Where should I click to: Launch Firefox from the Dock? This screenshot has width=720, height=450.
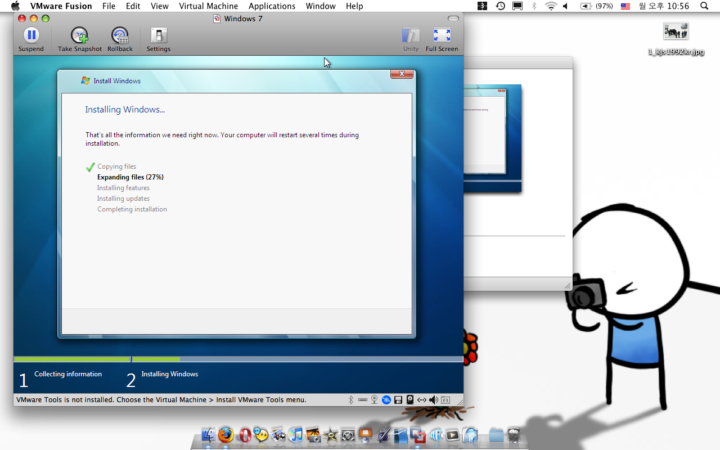coord(225,434)
